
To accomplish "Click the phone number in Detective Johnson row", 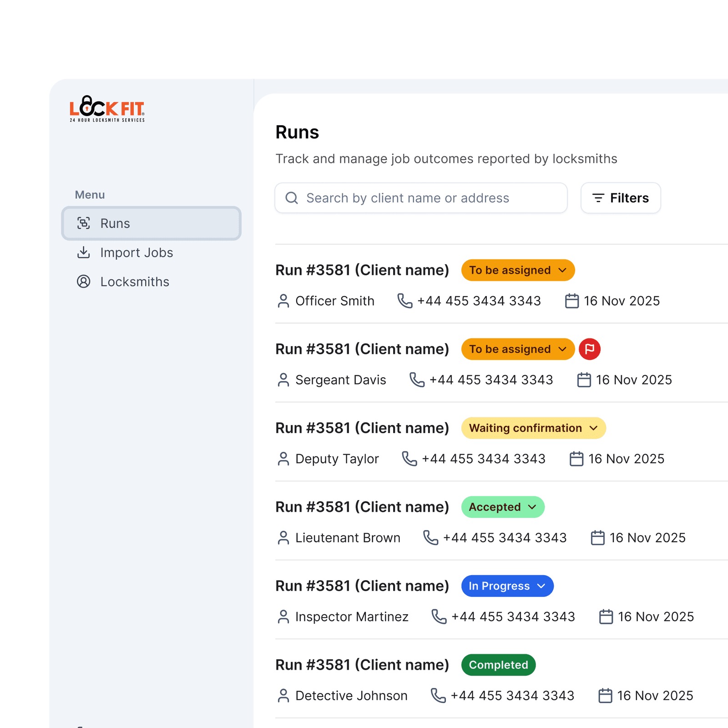I will 512,696.
